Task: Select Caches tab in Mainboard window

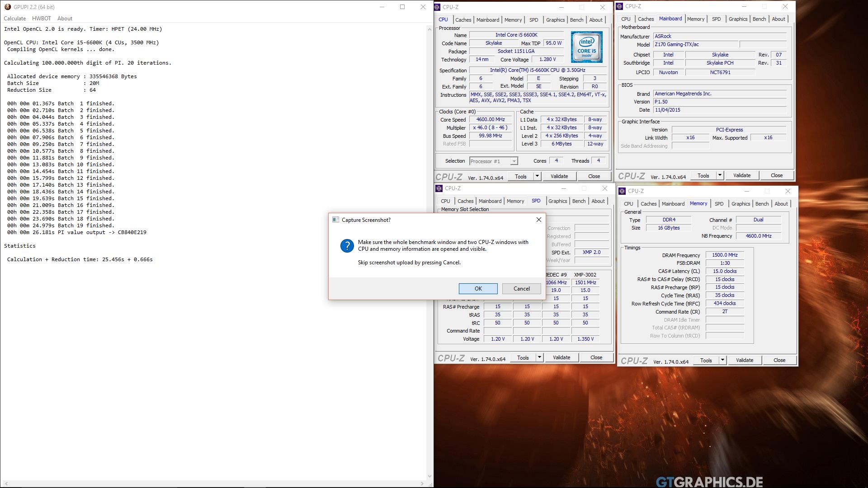Action: click(x=646, y=19)
